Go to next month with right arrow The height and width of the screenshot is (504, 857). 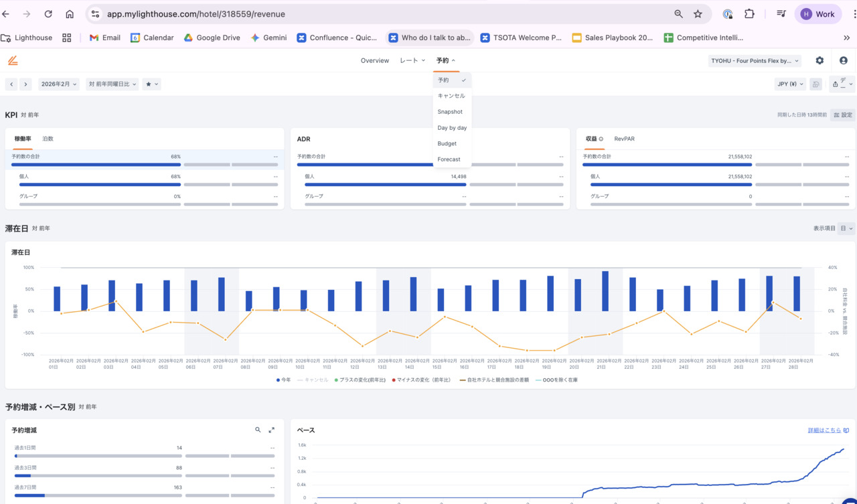coord(25,84)
